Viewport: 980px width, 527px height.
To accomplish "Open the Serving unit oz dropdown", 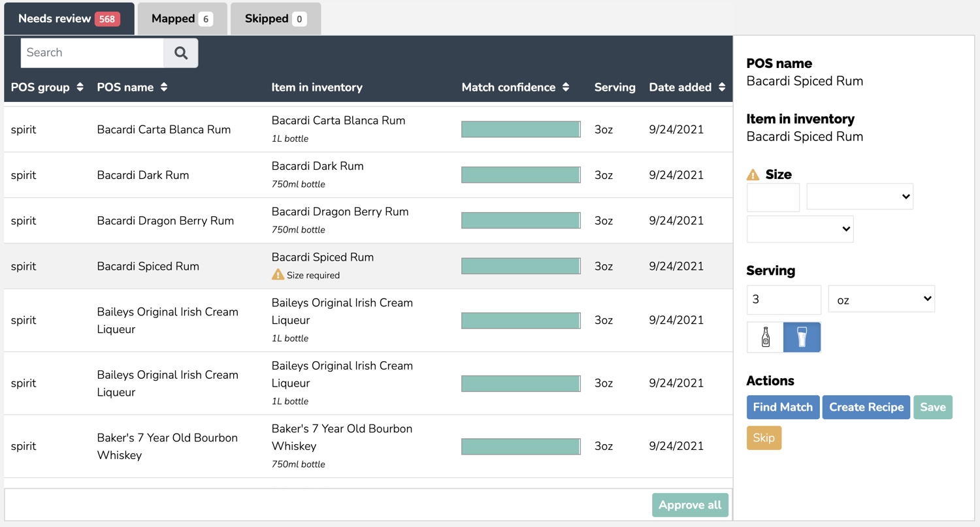I will 881,299.
